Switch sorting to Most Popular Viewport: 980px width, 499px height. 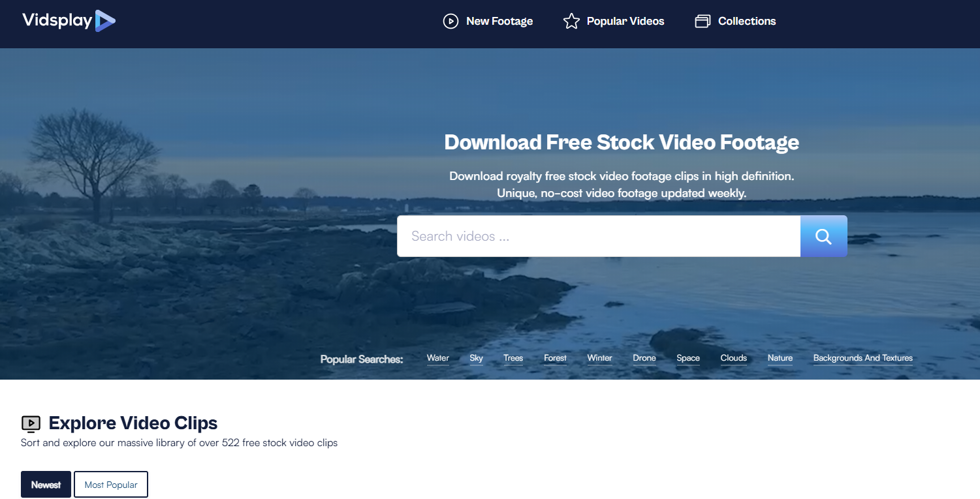pyautogui.click(x=111, y=485)
